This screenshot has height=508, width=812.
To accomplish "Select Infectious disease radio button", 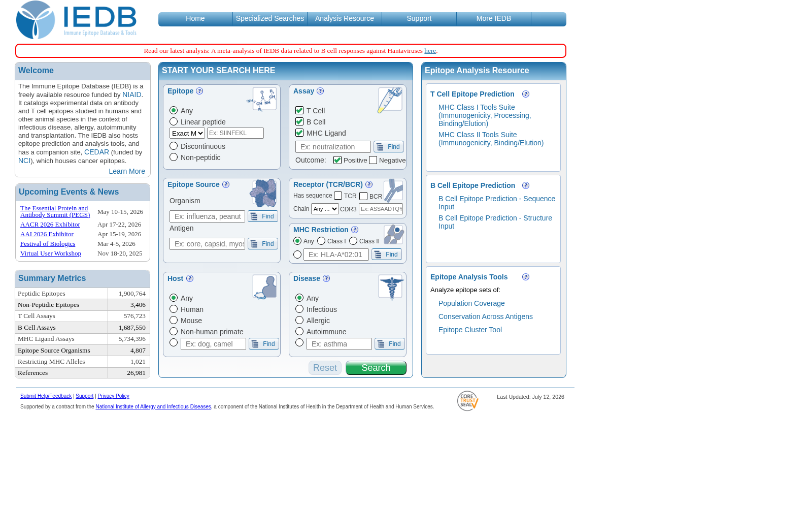I will (299, 309).
